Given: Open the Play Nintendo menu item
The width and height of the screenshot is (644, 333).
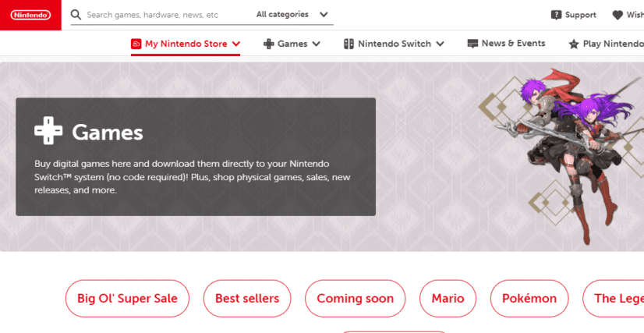Looking at the screenshot, I should point(607,44).
